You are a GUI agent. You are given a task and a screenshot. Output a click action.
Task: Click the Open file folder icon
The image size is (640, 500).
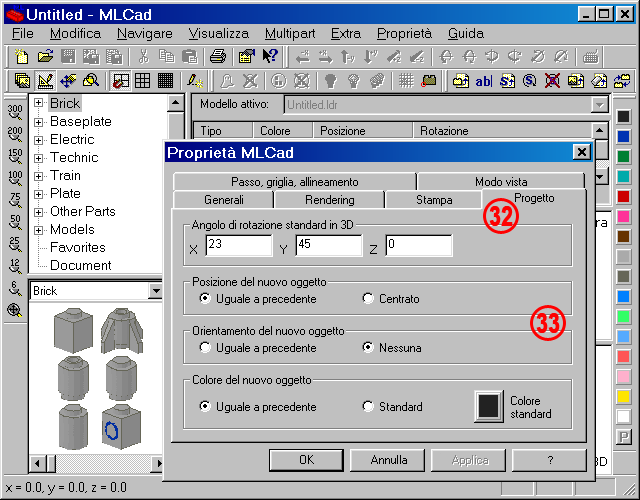pyautogui.click(x=45, y=56)
